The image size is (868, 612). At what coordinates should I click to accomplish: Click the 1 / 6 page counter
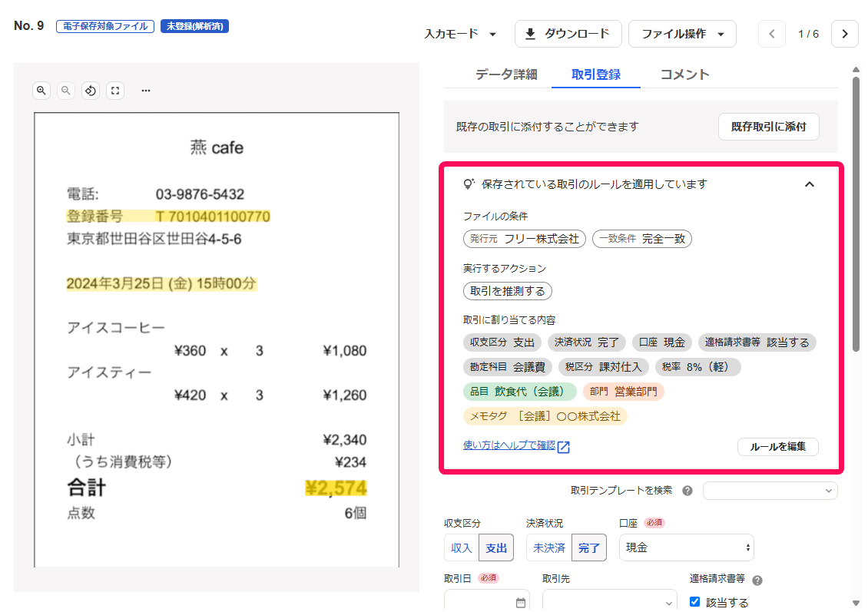point(808,35)
